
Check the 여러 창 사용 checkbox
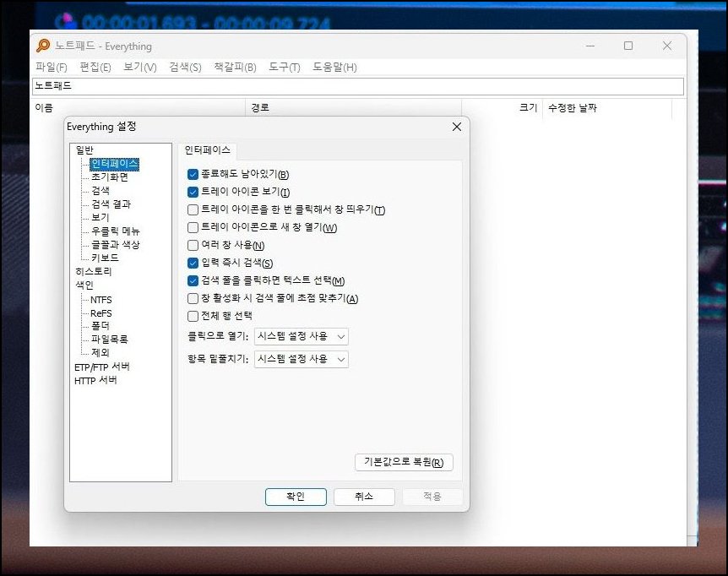[193, 245]
